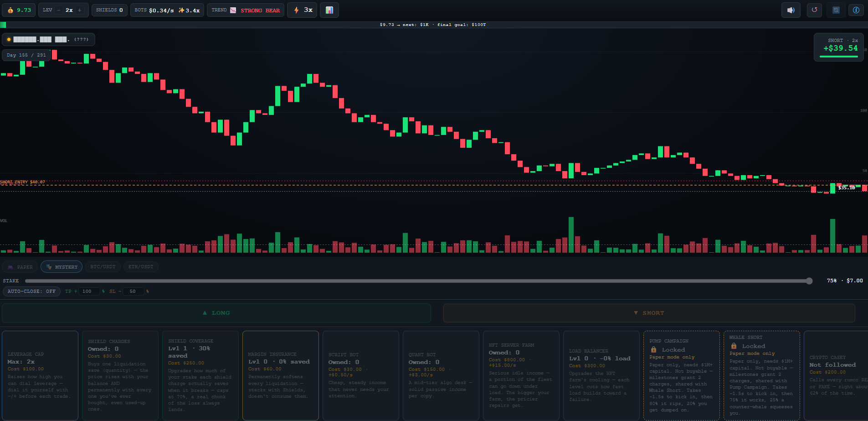
Task: Click the red reset arrow icon
Action: point(814,10)
